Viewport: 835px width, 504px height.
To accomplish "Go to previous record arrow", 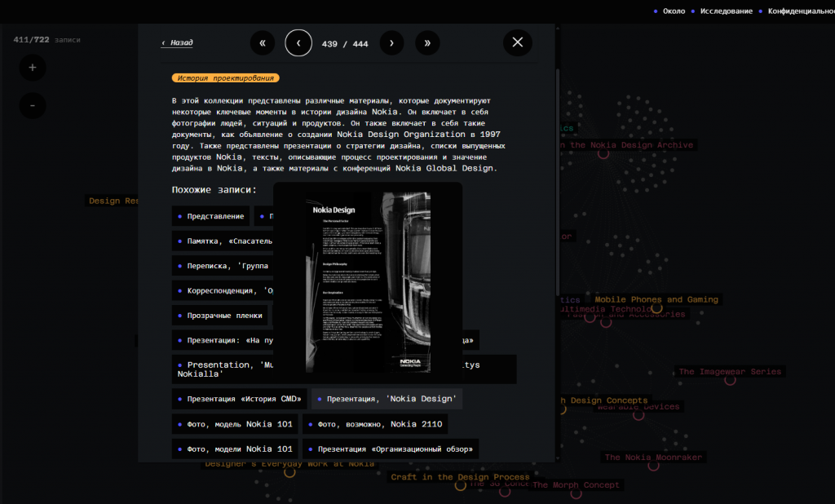I will pos(298,43).
